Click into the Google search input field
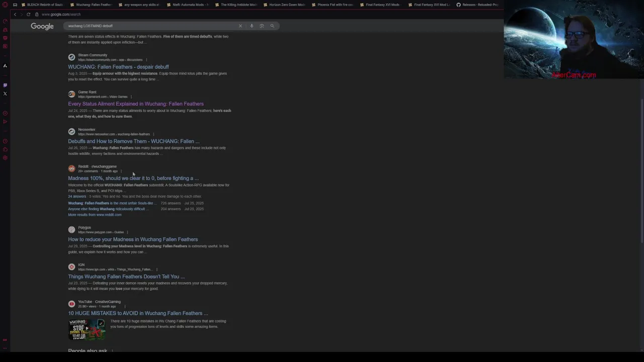The width and height of the screenshot is (644, 362). (151, 26)
